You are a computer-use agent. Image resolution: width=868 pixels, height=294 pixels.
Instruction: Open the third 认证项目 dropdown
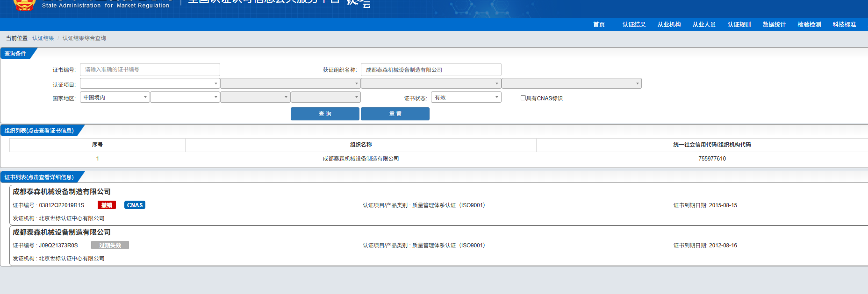[x=431, y=84]
